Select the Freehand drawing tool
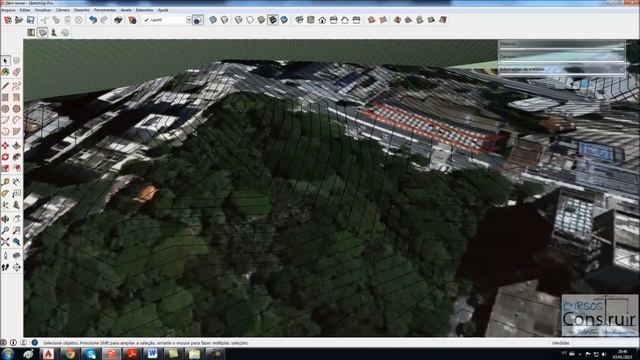The width and height of the screenshot is (640, 360). tap(16, 85)
